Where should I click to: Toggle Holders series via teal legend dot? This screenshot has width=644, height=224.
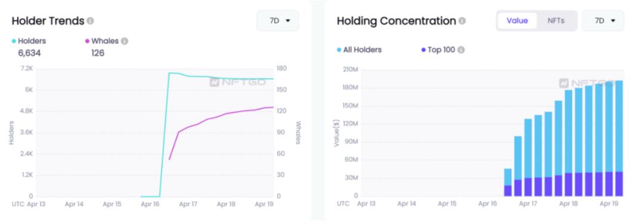[x=14, y=41]
